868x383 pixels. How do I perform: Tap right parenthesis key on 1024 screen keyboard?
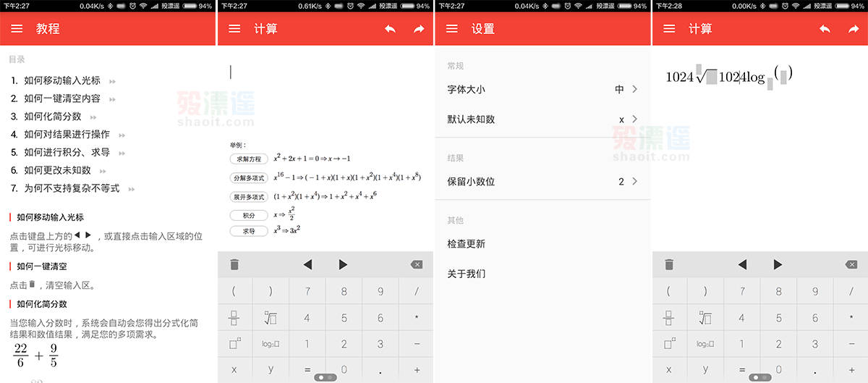click(x=705, y=292)
